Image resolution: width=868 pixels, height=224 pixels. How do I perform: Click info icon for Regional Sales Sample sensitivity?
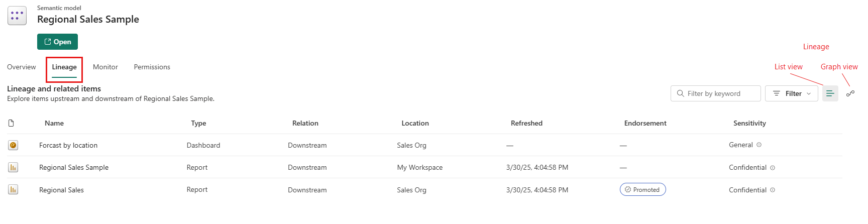(773, 168)
